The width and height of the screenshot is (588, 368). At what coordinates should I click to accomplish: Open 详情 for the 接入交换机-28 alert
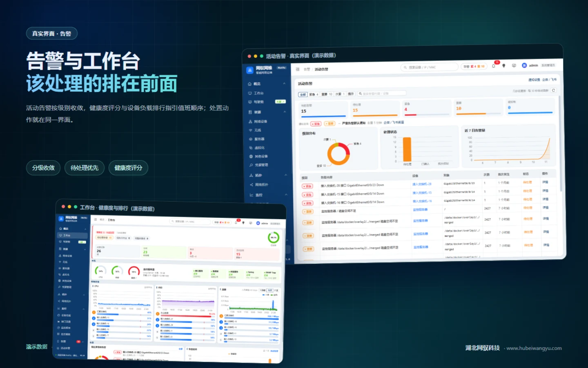[546, 182]
